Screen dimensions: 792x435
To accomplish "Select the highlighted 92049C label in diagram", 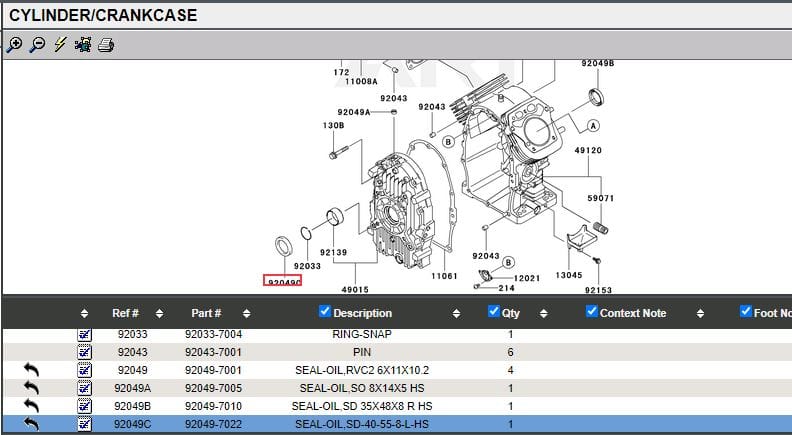I will pos(282,282).
